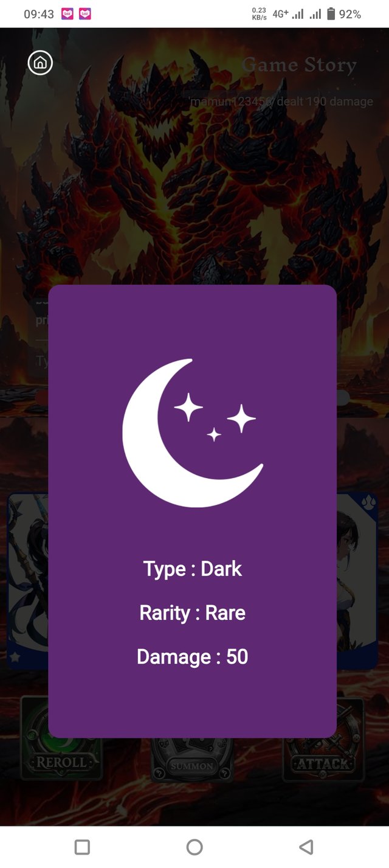Image resolution: width=389 pixels, height=868 pixels.
Task: Select the right character card
Action: 357,581
